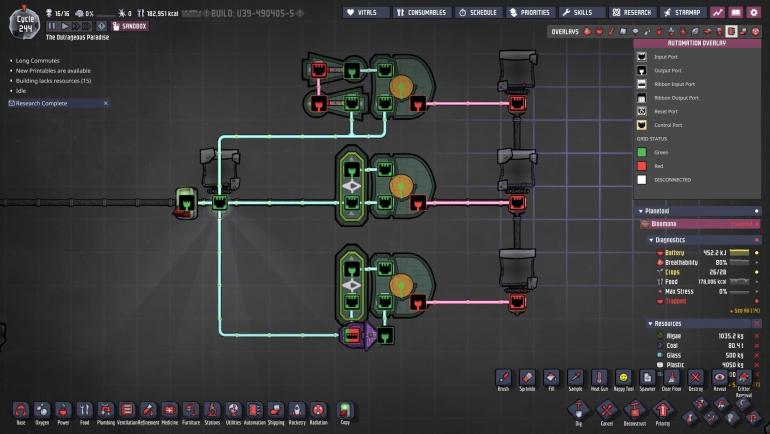
Task: Use the Copy building tool
Action: coord(345,410)
